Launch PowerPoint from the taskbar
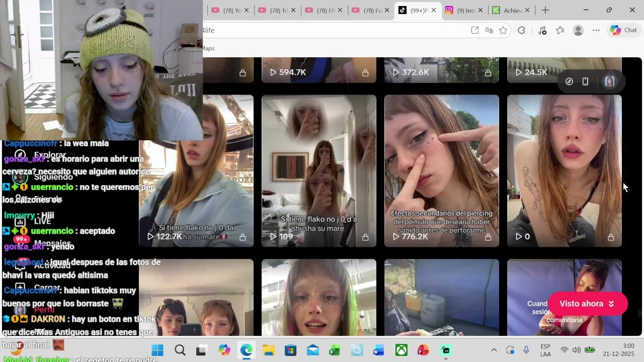The height and width of the screenshot is (362, 644). pos(423,350)
